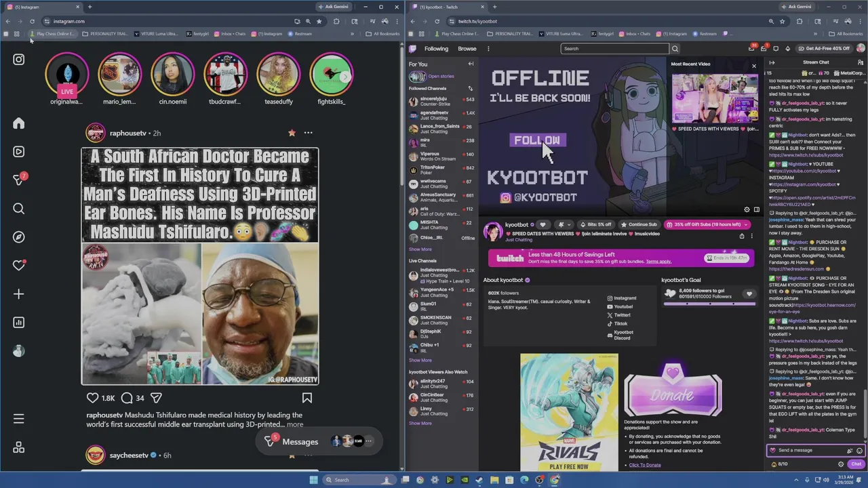Open TritonPoker channel in sidebar
The width and height of the screenshot is (868, 488).
coord(441,170)
